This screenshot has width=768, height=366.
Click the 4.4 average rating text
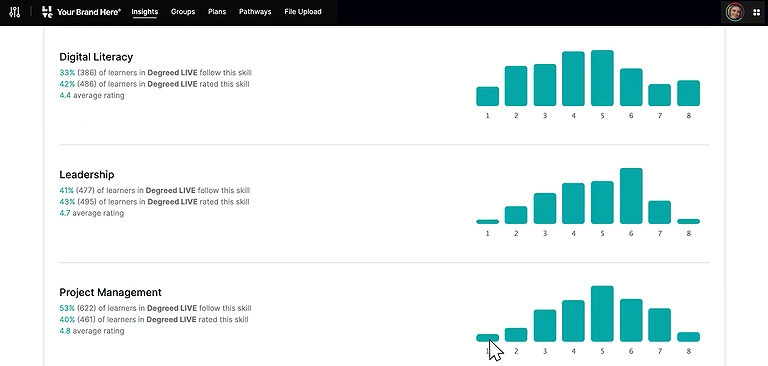(x=92, y=96)
